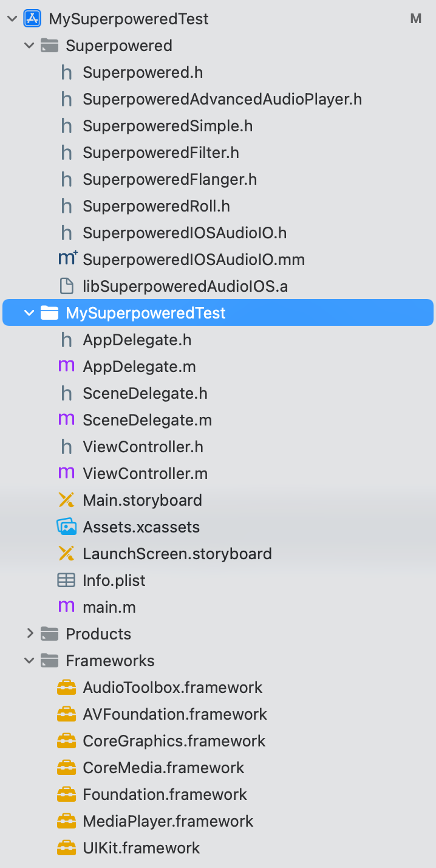Viewport: 436px width, 868px height.
Task: Click the M source control status badge
Action: (x=416, y=18)
